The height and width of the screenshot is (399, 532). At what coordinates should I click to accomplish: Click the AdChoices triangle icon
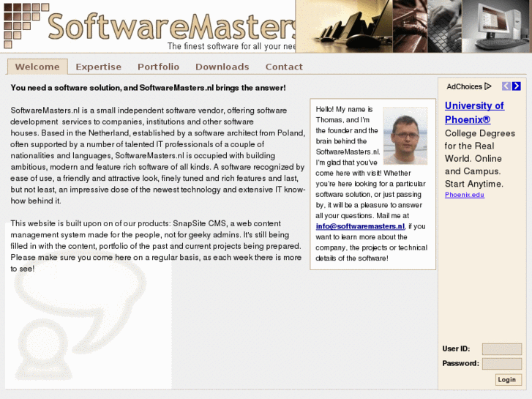click(x=488, y=86)
